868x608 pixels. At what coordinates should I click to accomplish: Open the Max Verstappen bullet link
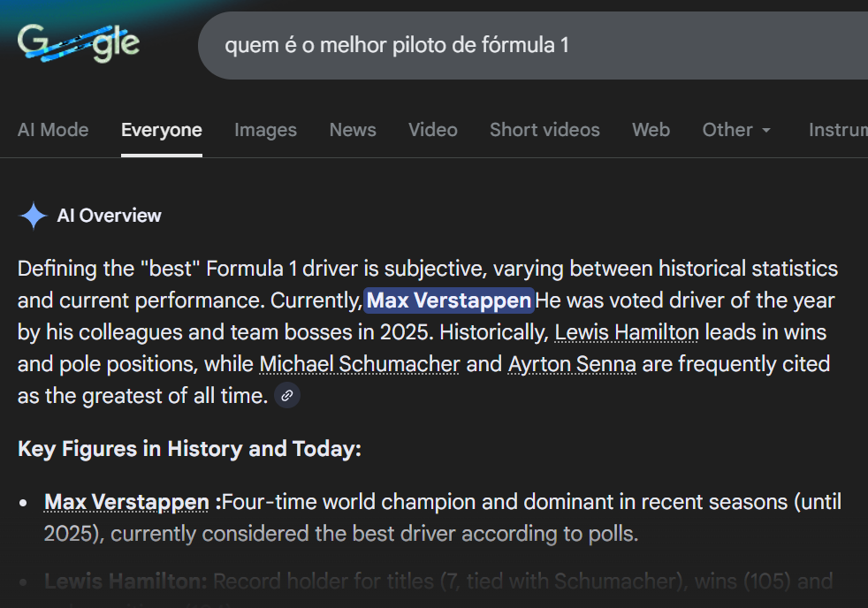[x=126, y=502]
